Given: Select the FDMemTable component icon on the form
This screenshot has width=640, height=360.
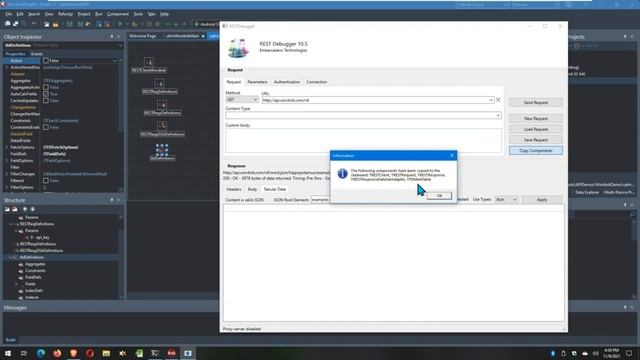Looking at the screenshot, I should click(x=162, y=149).
